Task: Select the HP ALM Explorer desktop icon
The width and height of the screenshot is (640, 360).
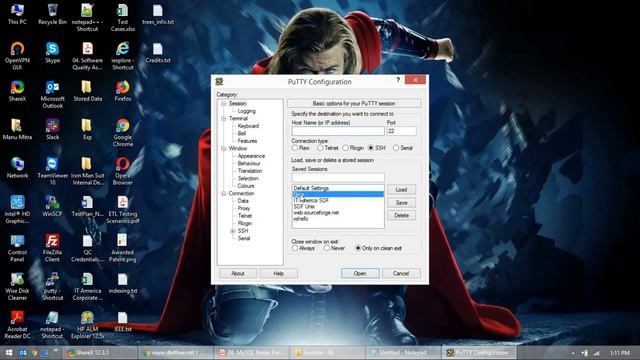Action: click(x=87, y=324)
